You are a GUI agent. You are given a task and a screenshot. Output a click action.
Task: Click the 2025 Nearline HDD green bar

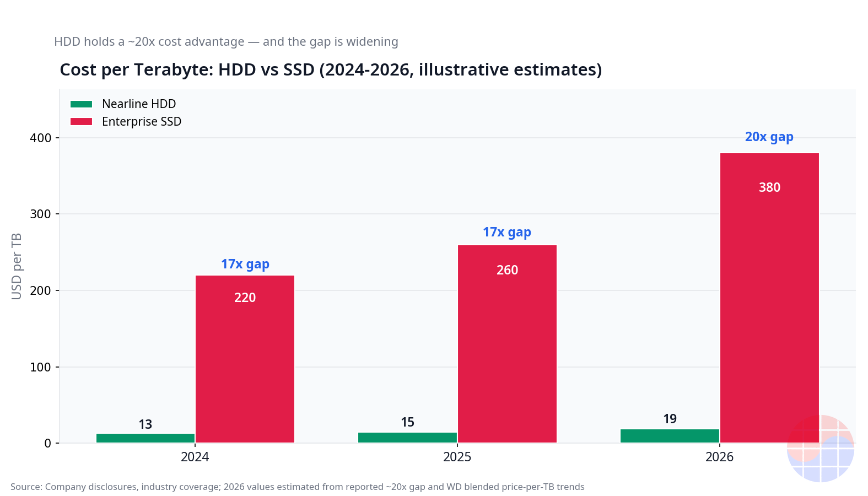point(408,438)
